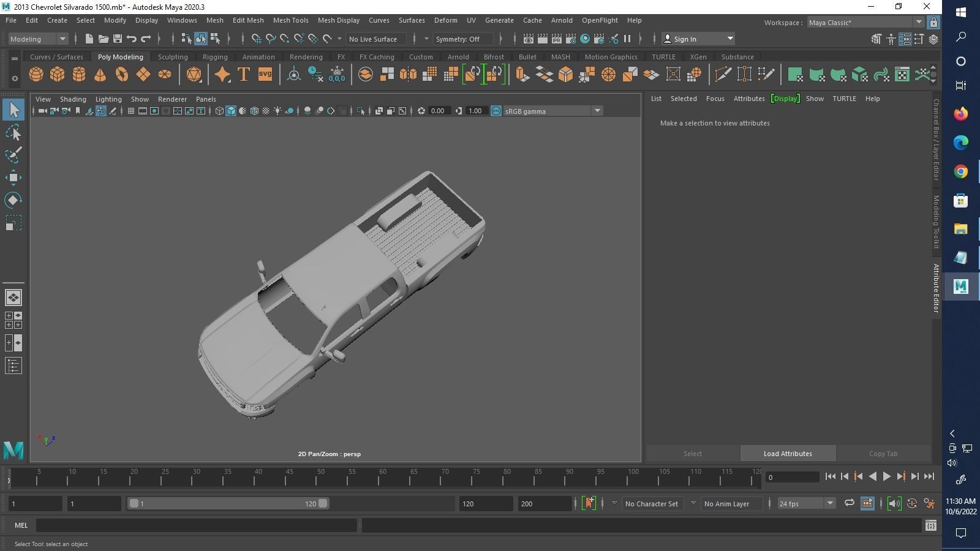Image resolution: width=980 pixels, height=551 pixels.
Task: Toggle smooth shade all in viewport
Action: click(231, 111)
